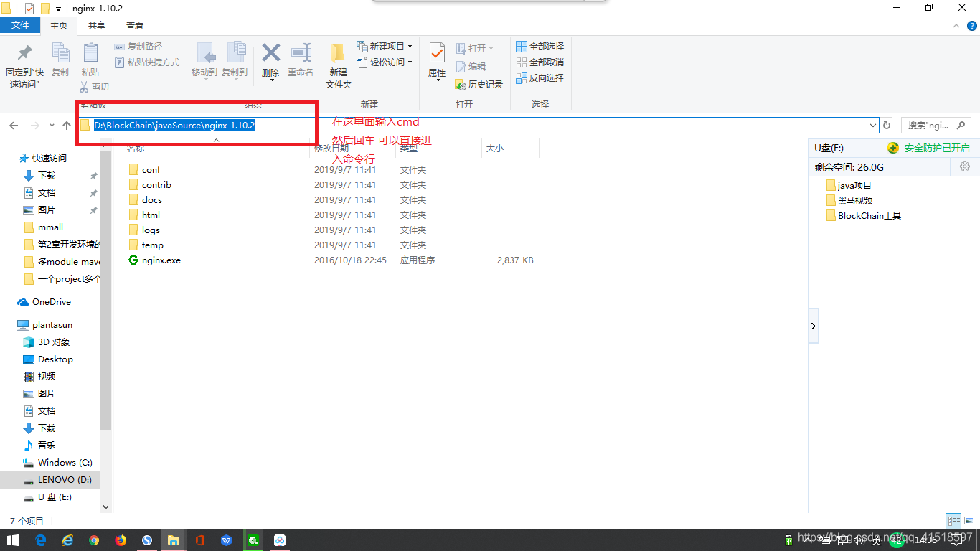Open the mmall folder in sidebar
980x551 pixels.
point(50,227)
